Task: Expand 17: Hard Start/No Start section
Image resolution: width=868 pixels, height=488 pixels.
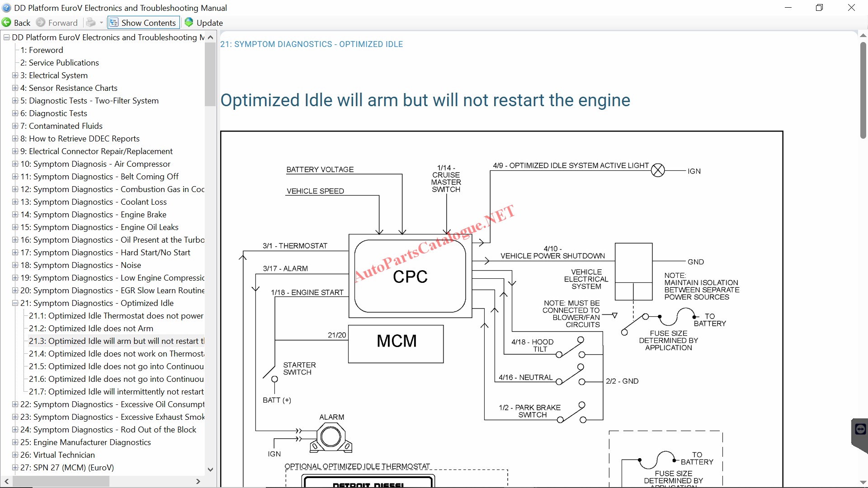Action: tap(15, 253)
